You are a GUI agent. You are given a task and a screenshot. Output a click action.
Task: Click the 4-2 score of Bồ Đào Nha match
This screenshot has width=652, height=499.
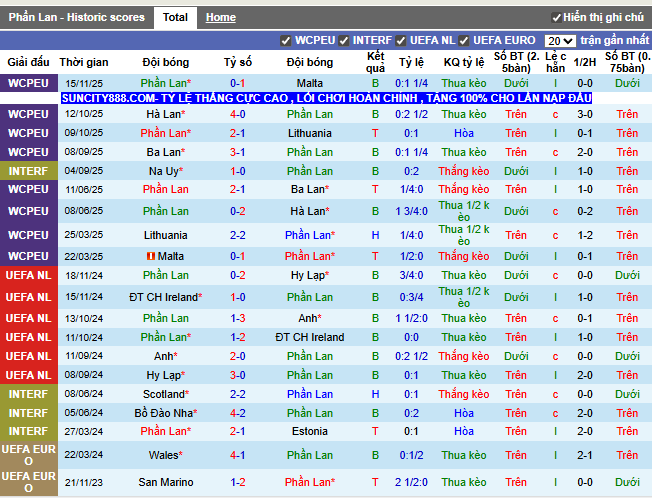tap(238, 413)
